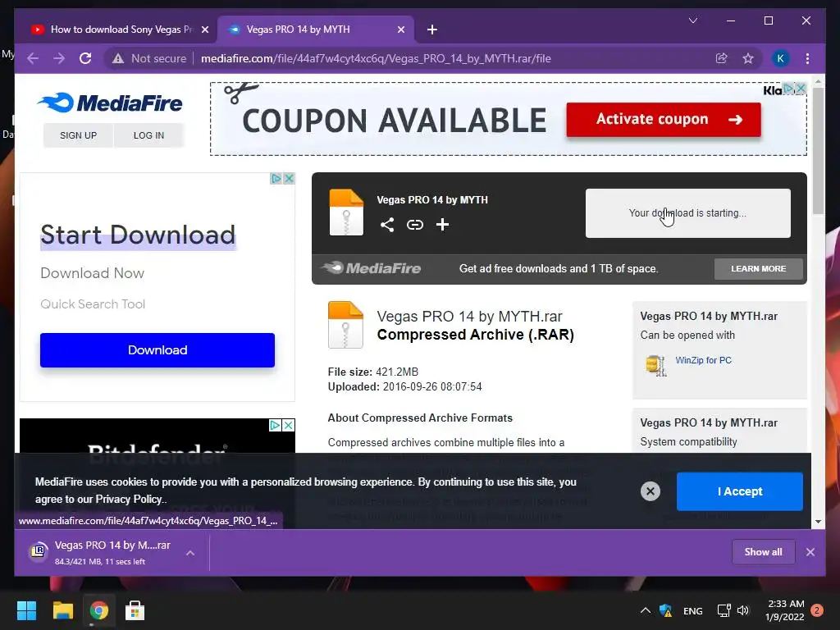
Task: Open the Chrome three-dot menu
Action: [807, 58]
